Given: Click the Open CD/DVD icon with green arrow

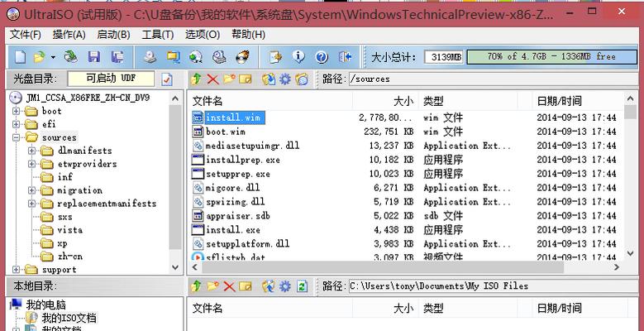Looking at the screenshot, I should point(71,57).
